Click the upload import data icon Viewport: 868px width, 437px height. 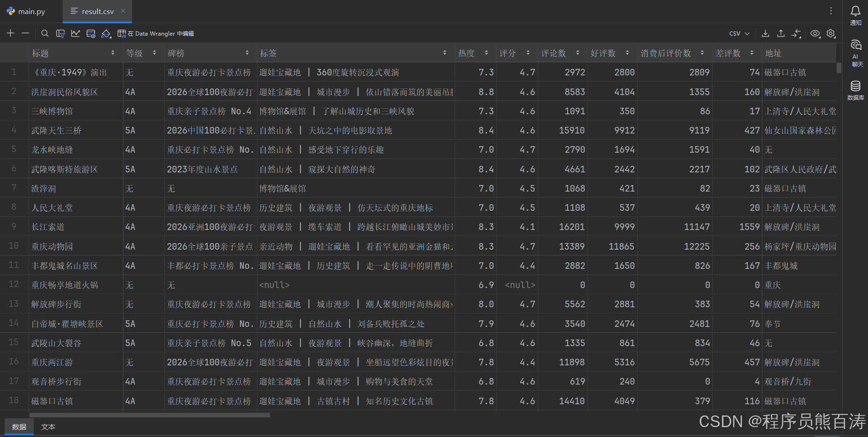pyautogui.click(x=781, y=33)
